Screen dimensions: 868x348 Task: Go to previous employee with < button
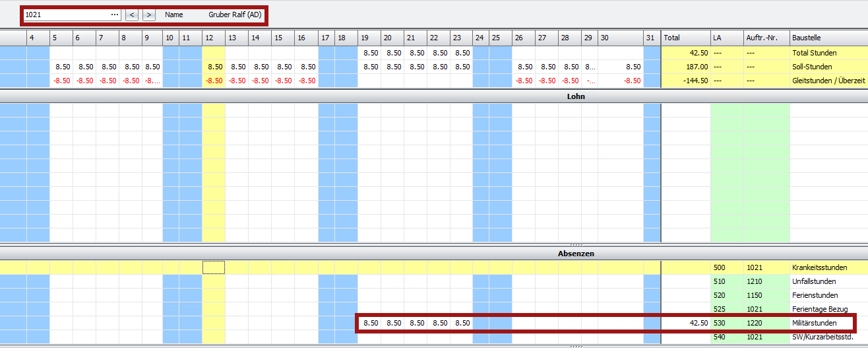click(132, 15)
